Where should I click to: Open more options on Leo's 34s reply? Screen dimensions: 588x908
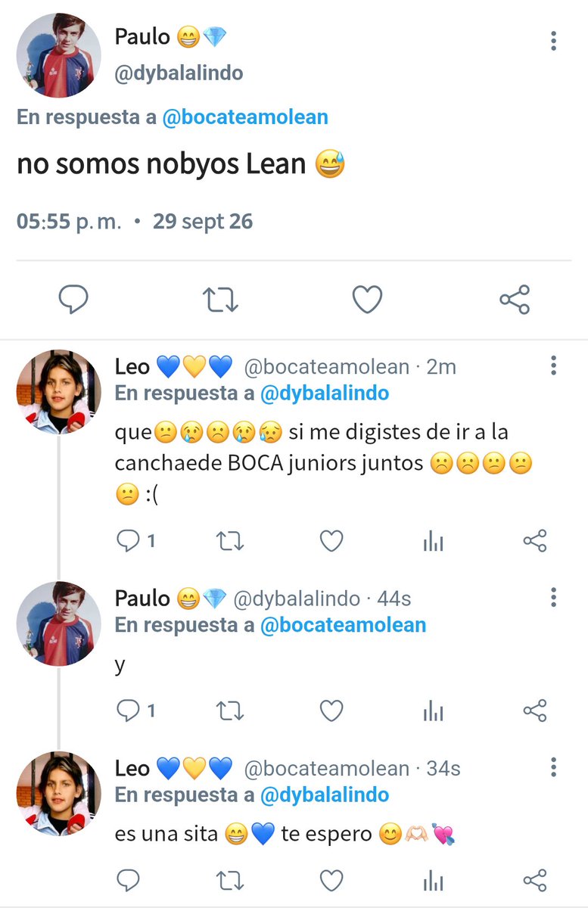click(554, 768)
